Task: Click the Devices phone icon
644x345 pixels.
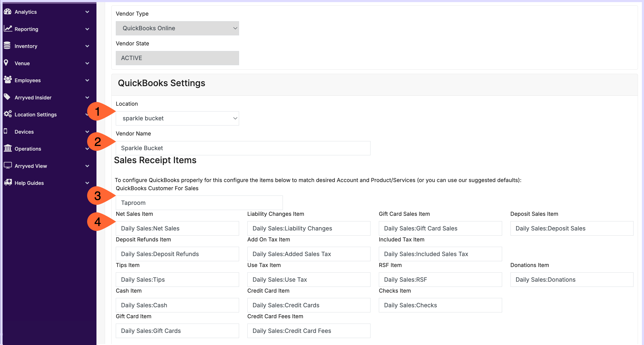Action: [x=6, y=131]
